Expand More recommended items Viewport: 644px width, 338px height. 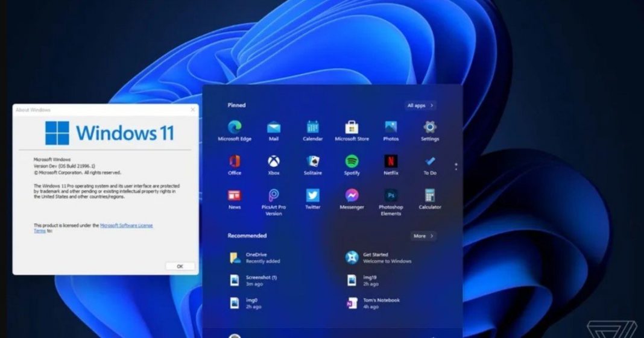coord(423,236)
